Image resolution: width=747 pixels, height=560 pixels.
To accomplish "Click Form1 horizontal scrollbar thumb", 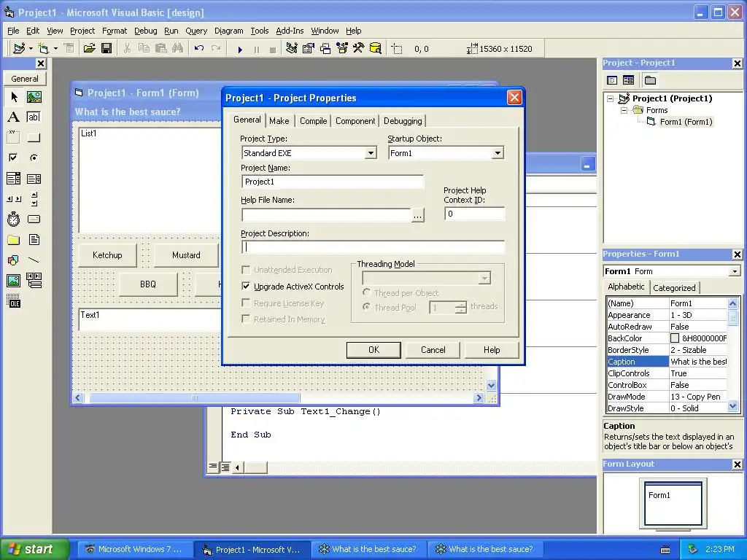I will [x=195, y=397].
